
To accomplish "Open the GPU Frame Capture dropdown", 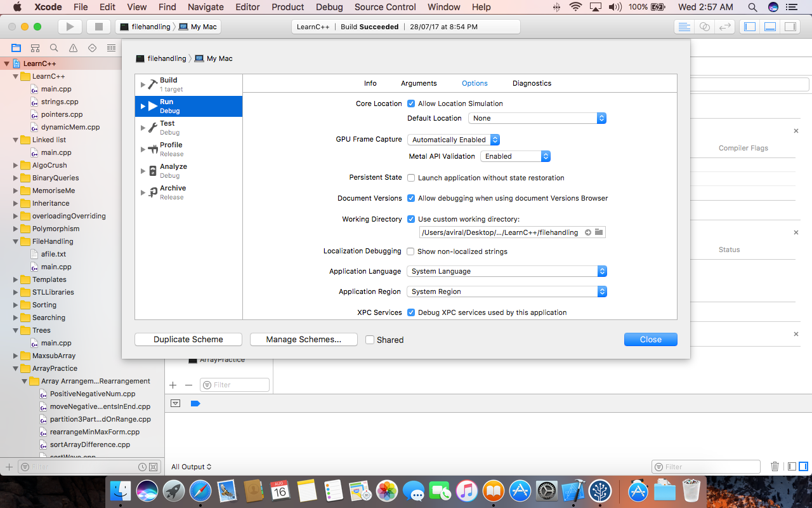I will tap(454, 140).
